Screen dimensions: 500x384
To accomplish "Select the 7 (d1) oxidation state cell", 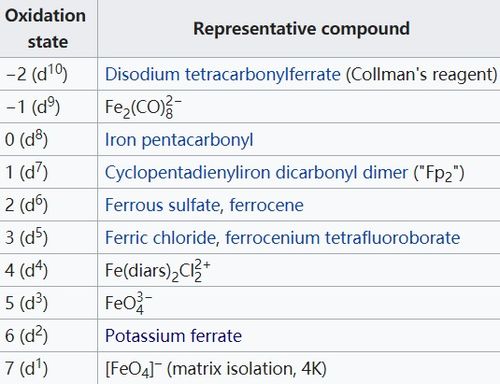I will click(x=49, y=368).
